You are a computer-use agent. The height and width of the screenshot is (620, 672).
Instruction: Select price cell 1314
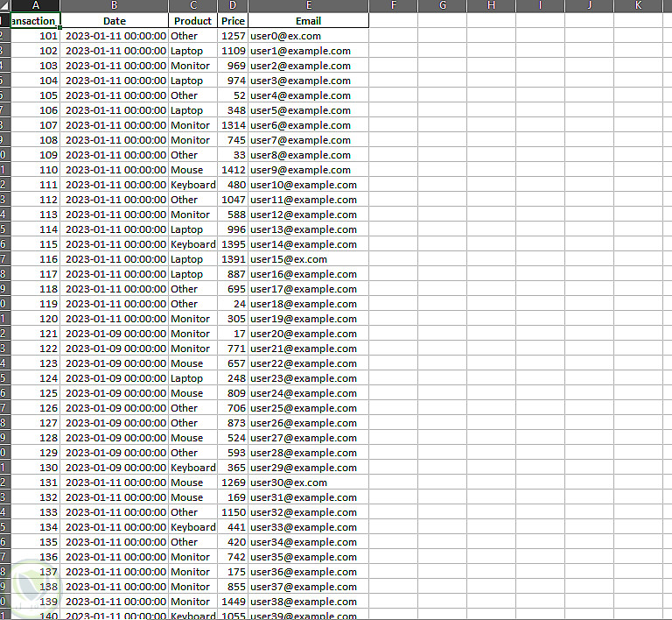click(x=233, y=125)
